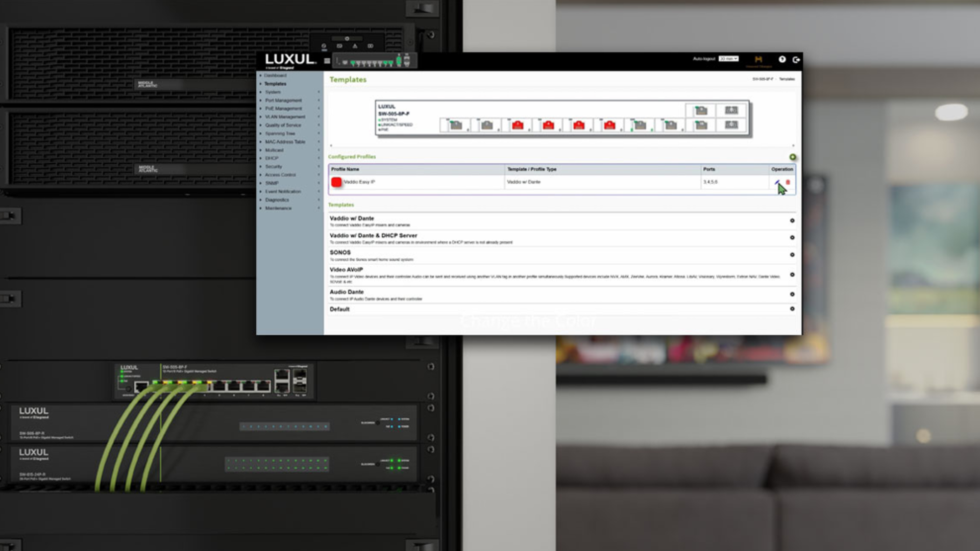Open the help question mark icon
The width and height of the screenshot is (980, 551).
[781, 58]
